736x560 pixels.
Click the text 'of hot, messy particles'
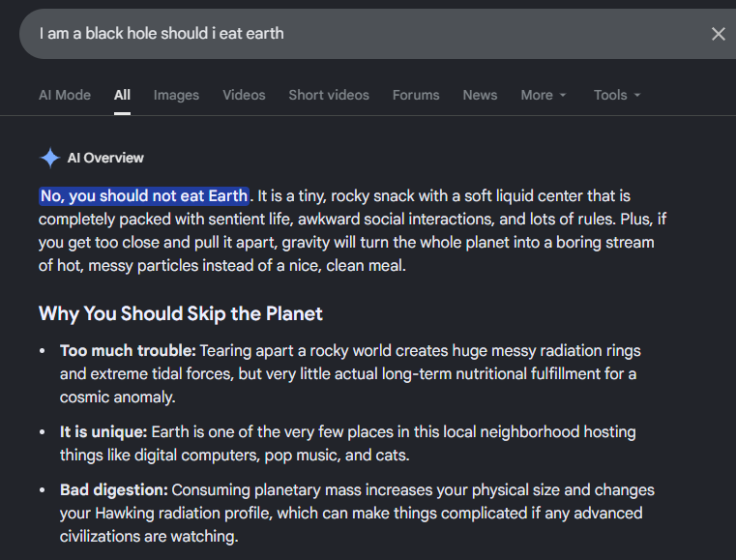pos(119,266)
